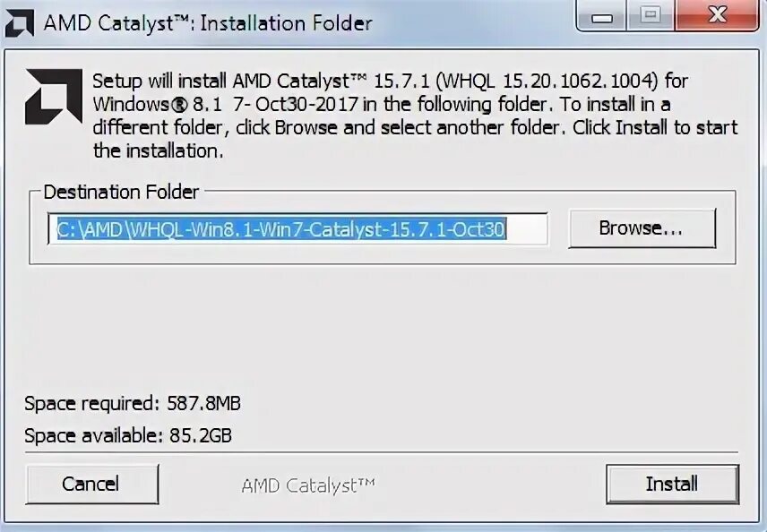Click the 'Installation Folder' window title text
This screenshot has height=532, width=767.
tap(286, 23)
